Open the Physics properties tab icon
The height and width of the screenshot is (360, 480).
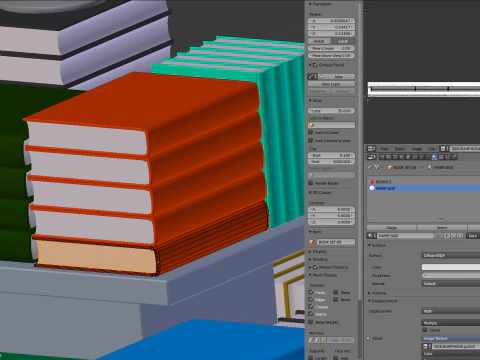click(x=454, y=157)
